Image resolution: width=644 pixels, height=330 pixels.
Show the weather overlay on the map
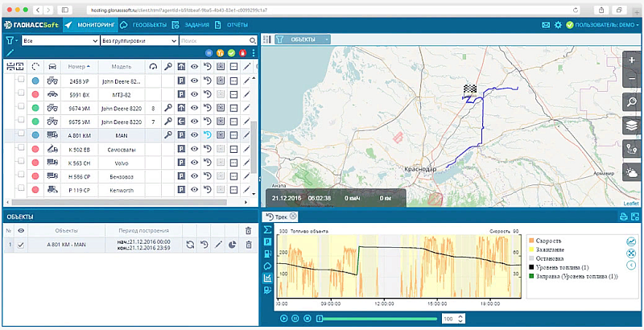point(632,171)
